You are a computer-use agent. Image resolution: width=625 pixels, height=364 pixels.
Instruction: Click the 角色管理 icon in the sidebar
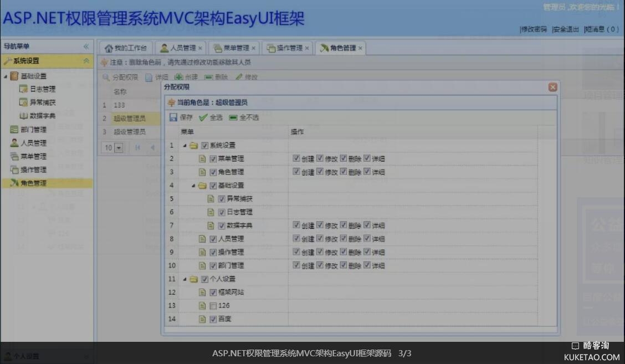point(14,183)
